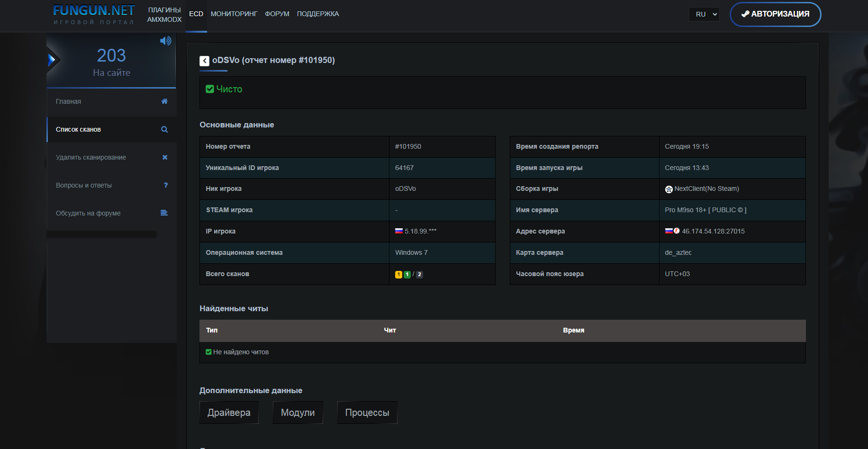This screenshot has height=449, width=868.
Task: Click the back arrow beside oDSVo title
Action: pos(204,61)
